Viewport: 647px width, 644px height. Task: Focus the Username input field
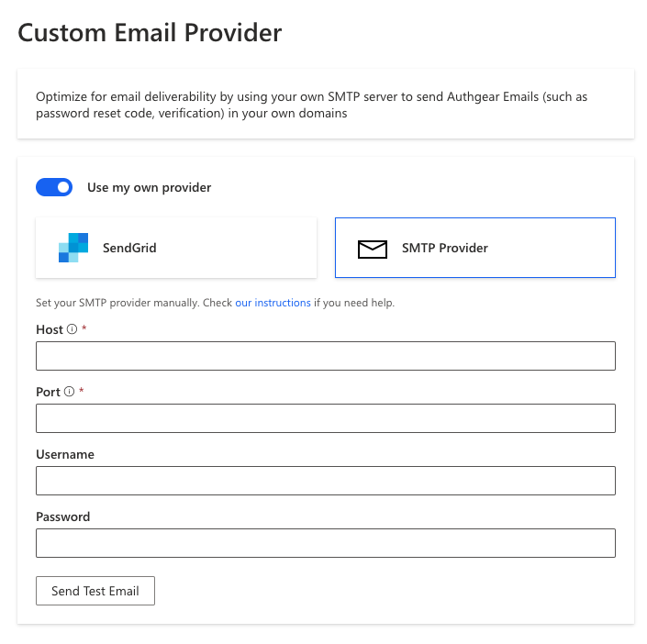pyautogui.click(x=326, y=481)
